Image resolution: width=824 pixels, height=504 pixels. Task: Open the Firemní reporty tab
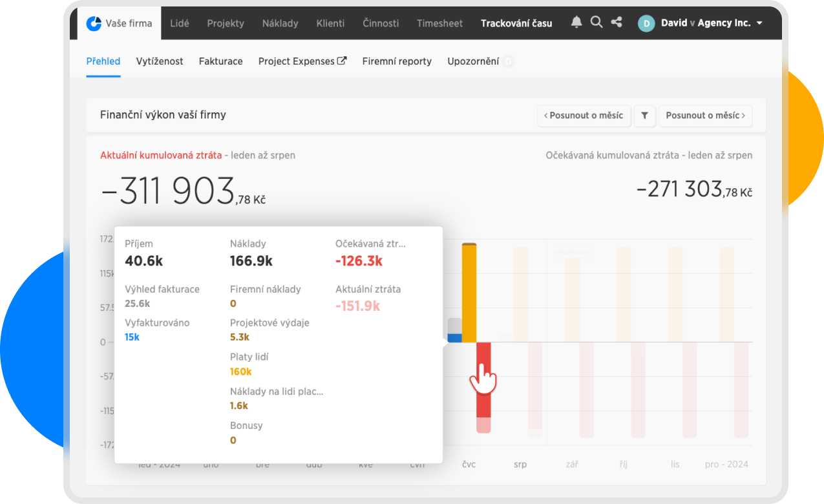point(397,61)
